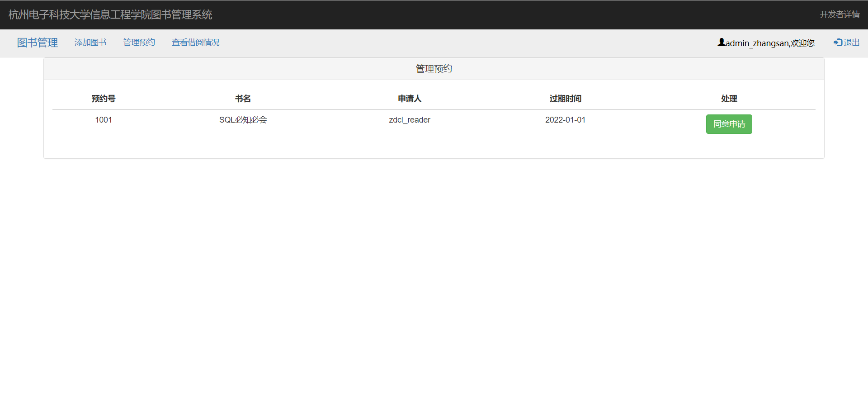The height and width of the screenshot is (408, 868).
Task: Click the 申请人 column header
Action: 410,99
